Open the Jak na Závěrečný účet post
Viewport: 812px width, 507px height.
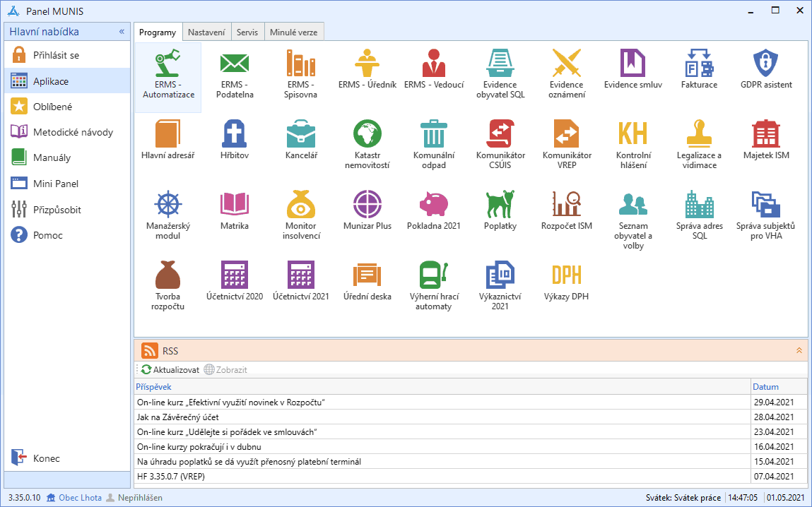tap(172, 417)
